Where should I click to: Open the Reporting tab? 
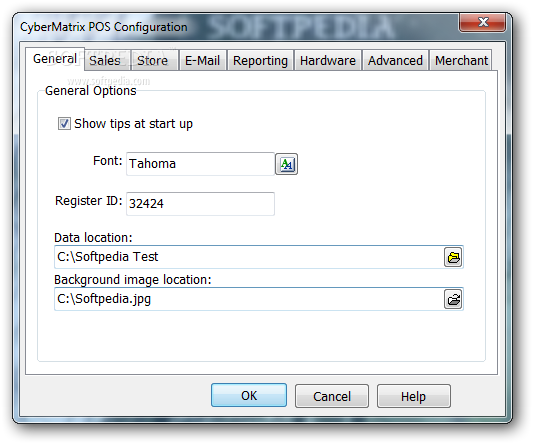point(260,61)
